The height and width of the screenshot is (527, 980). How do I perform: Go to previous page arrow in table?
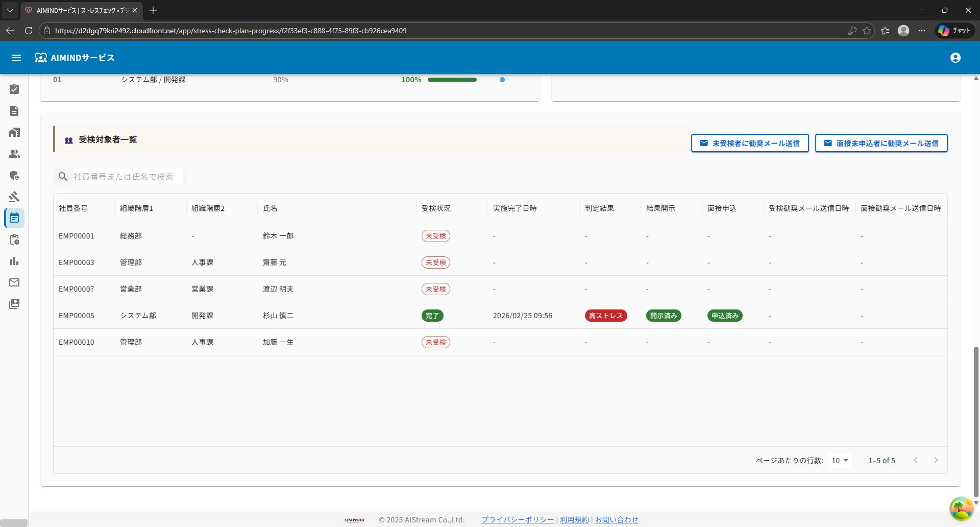916,460
